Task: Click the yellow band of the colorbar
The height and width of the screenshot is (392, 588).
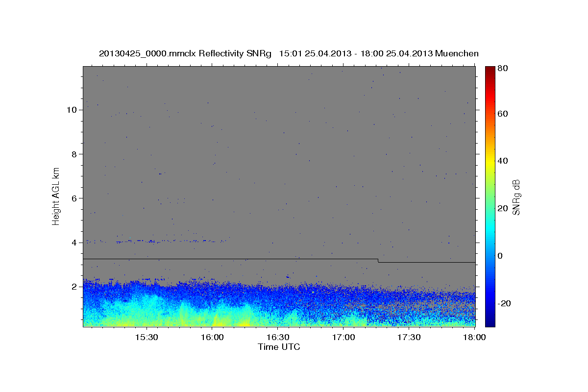Action: tap(490, 162)
